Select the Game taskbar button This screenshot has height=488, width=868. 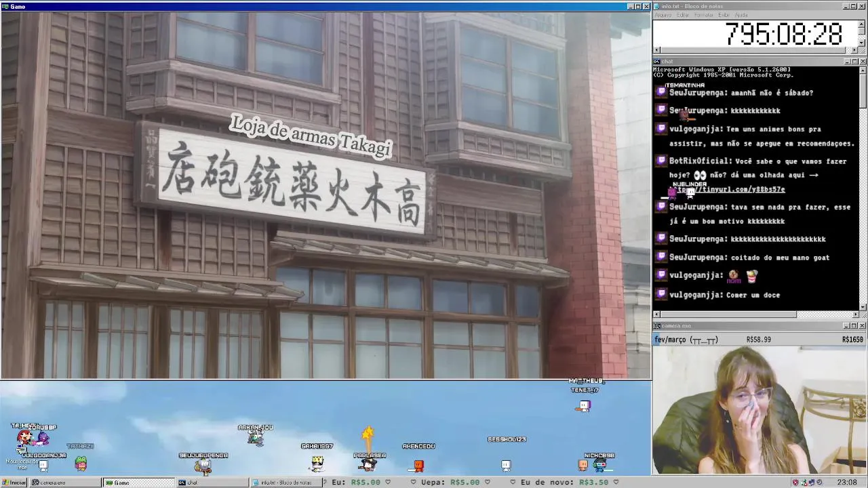[x=139, y=483]
